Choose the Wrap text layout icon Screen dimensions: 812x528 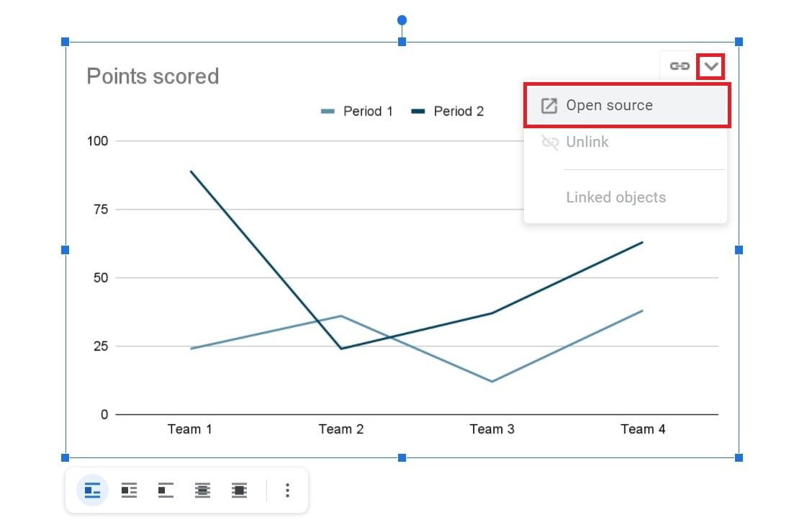pyautogui.click(x=129, y=491)
